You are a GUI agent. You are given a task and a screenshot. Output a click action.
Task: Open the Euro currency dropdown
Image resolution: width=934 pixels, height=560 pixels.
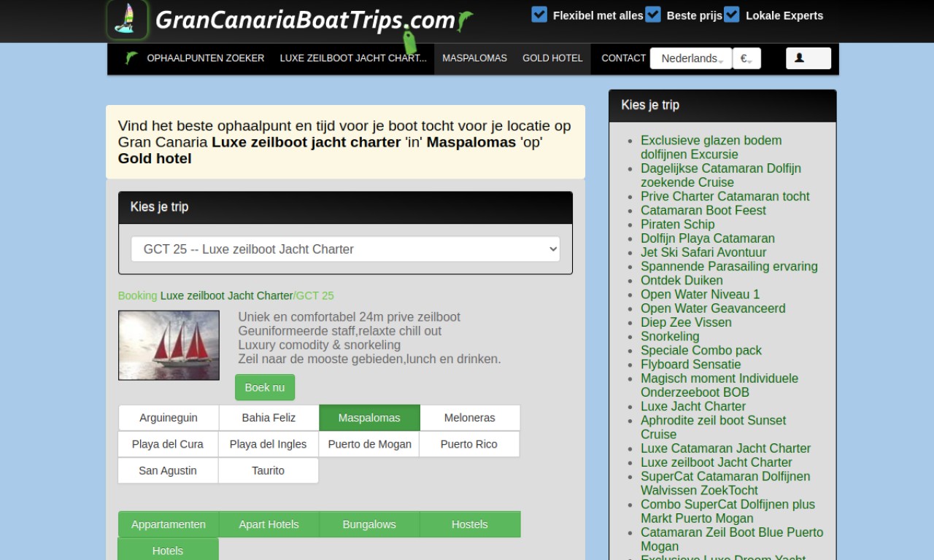click(x=746, y=58)
